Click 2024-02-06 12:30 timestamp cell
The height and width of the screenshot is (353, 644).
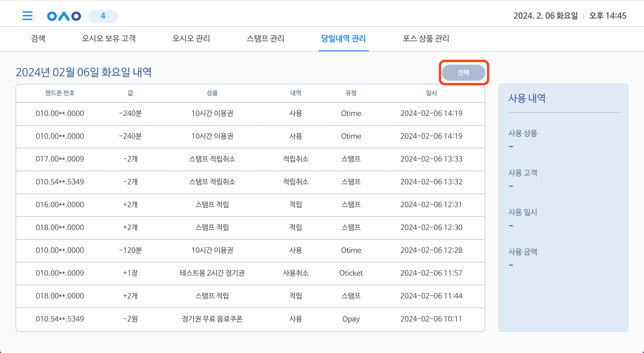tap(431, 227)
